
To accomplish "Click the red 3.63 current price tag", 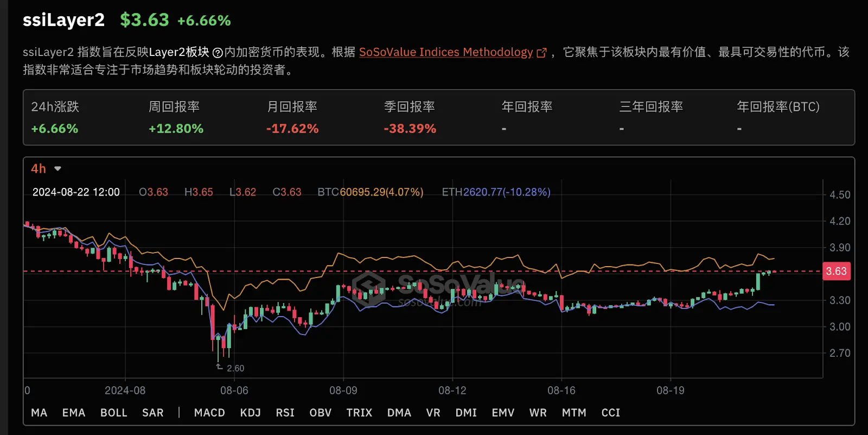I will click(837, 271).
